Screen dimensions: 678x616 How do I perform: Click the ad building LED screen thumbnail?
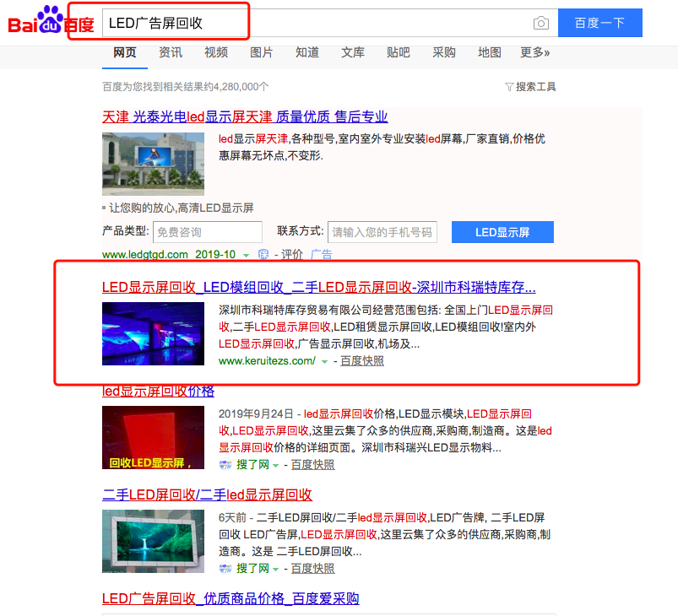point(153,164)
